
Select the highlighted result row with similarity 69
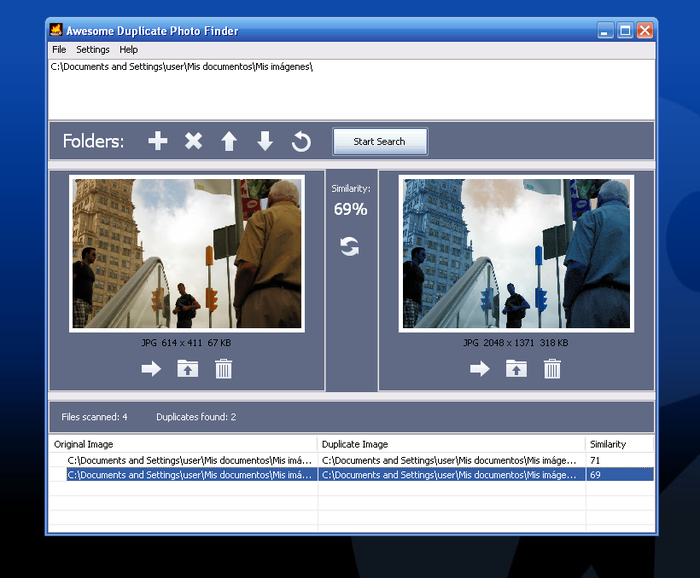352,475
